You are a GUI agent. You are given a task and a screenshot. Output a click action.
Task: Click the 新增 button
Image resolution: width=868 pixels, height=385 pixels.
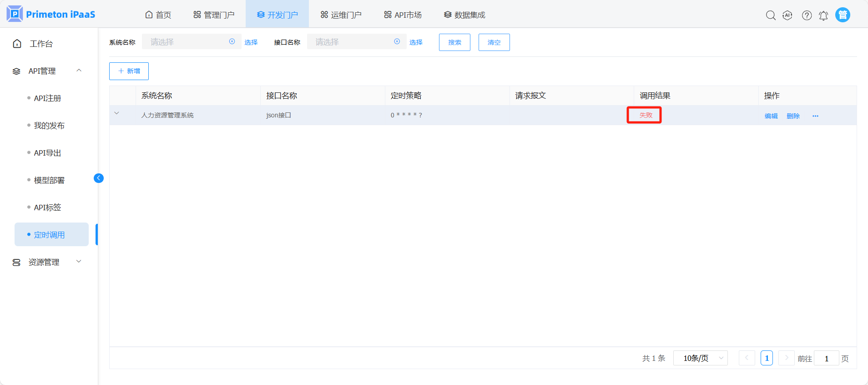pyautogui.click(x=129, y=71)
